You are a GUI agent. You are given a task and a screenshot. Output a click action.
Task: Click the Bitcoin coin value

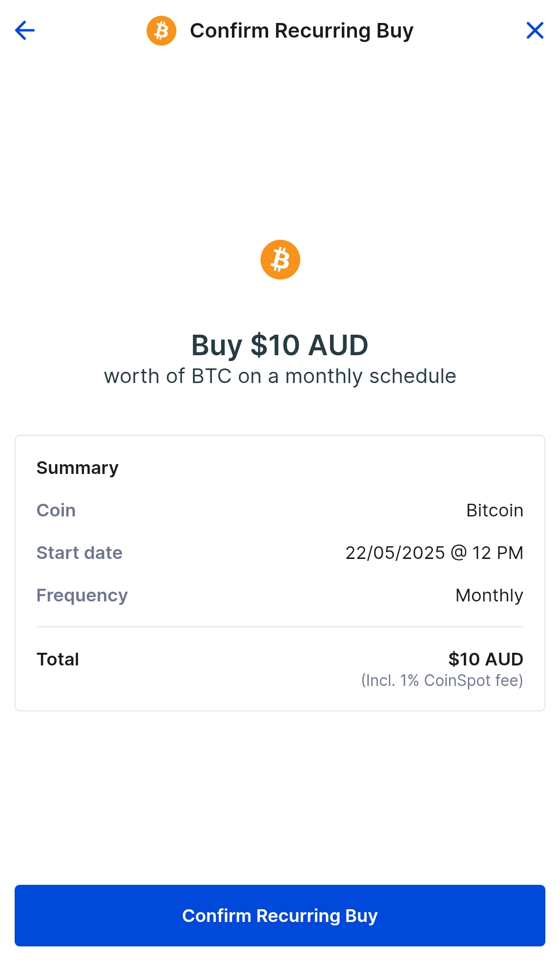pos(494,511)
